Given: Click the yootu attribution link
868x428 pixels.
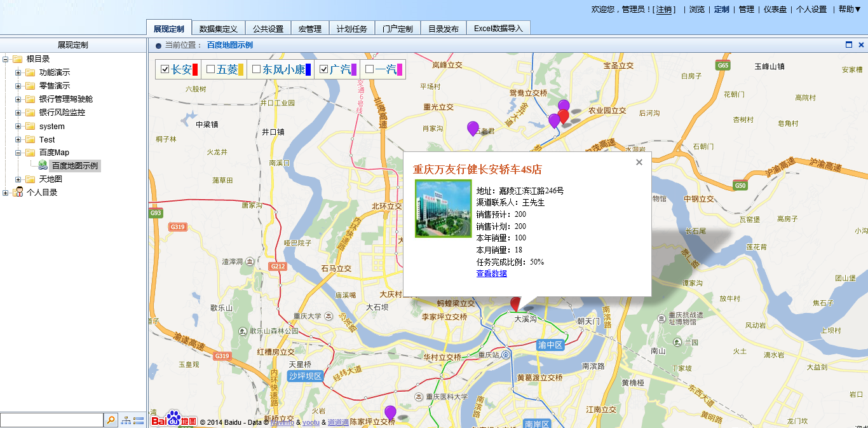Looking at the screenshot, I should [311, 422].
